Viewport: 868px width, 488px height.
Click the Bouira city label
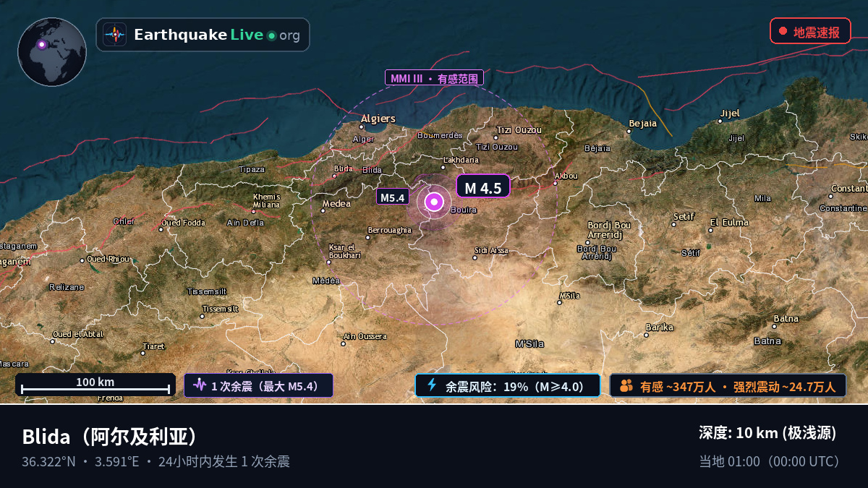point(464,210)
